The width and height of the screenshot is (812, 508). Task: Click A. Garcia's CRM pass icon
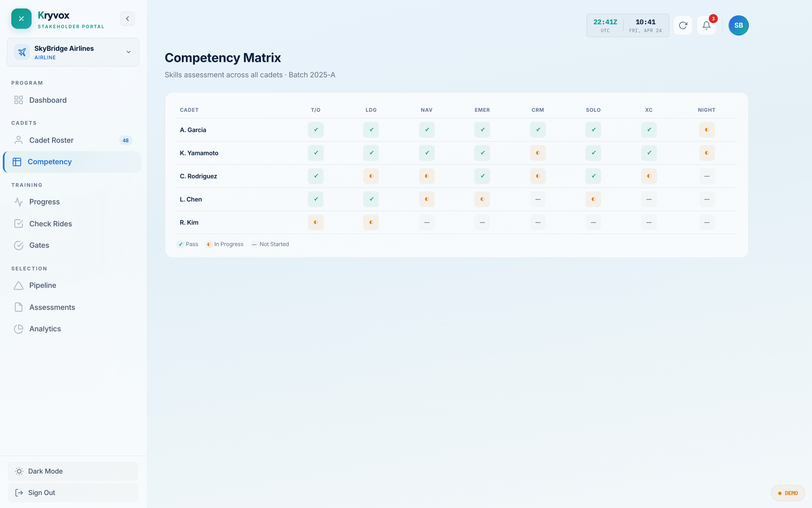(x=538, y=130)
